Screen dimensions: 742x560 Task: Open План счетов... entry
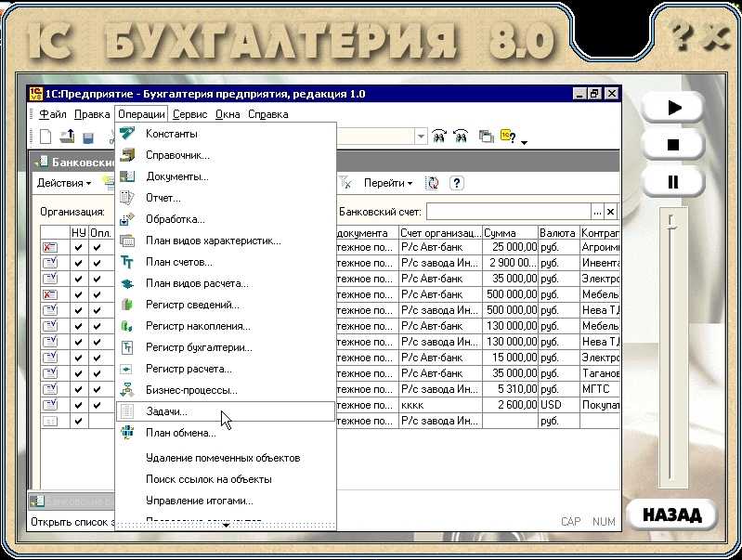coord(179,262)
